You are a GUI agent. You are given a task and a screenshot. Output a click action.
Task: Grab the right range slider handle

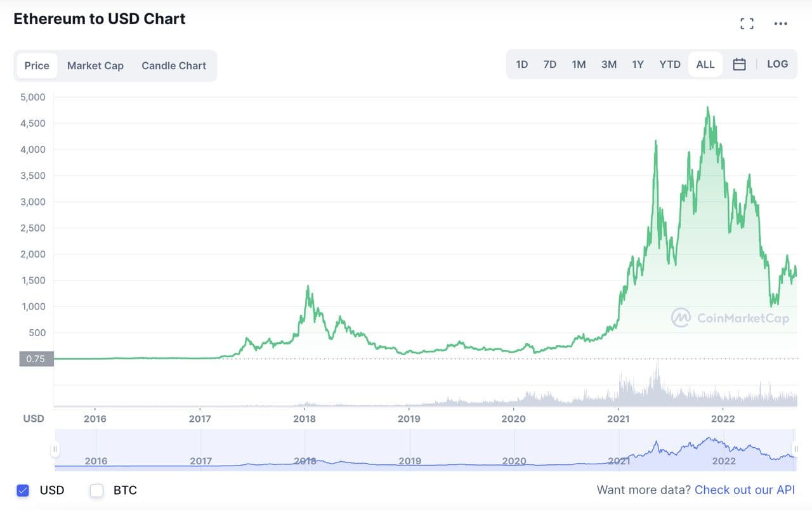(x=795, y=450)
